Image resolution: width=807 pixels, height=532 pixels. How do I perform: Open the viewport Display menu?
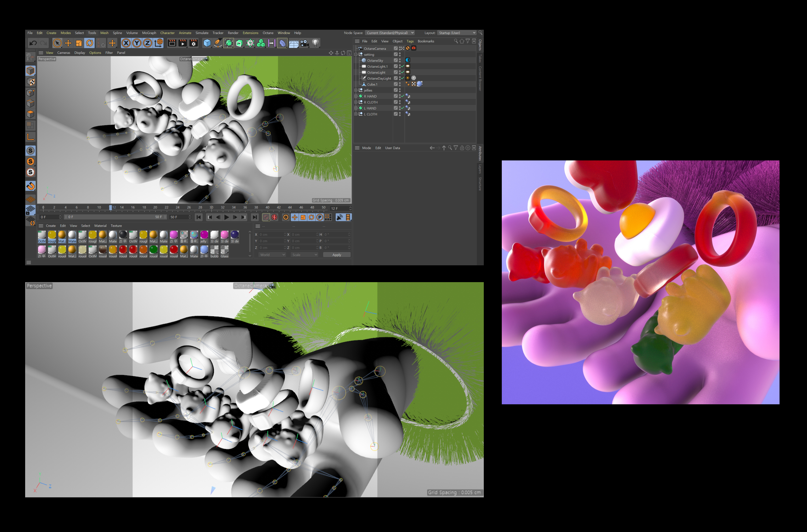(80, 53)
